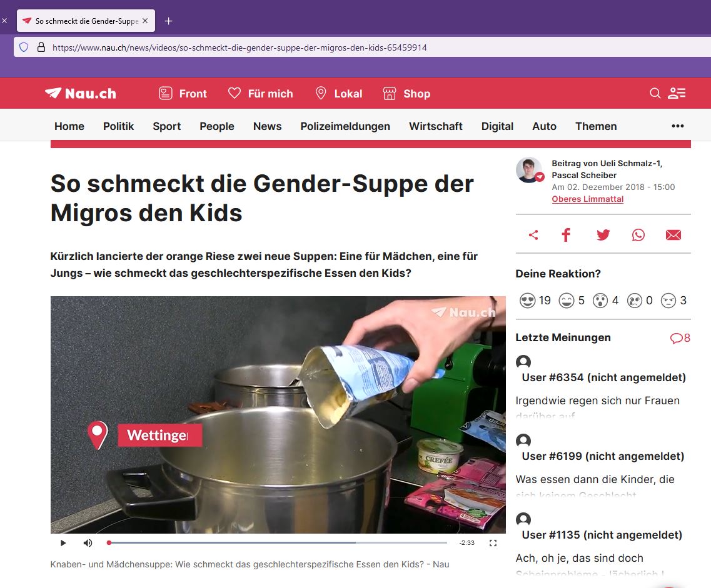
Task: Open the Für mich section
Action: click(260, 93)
